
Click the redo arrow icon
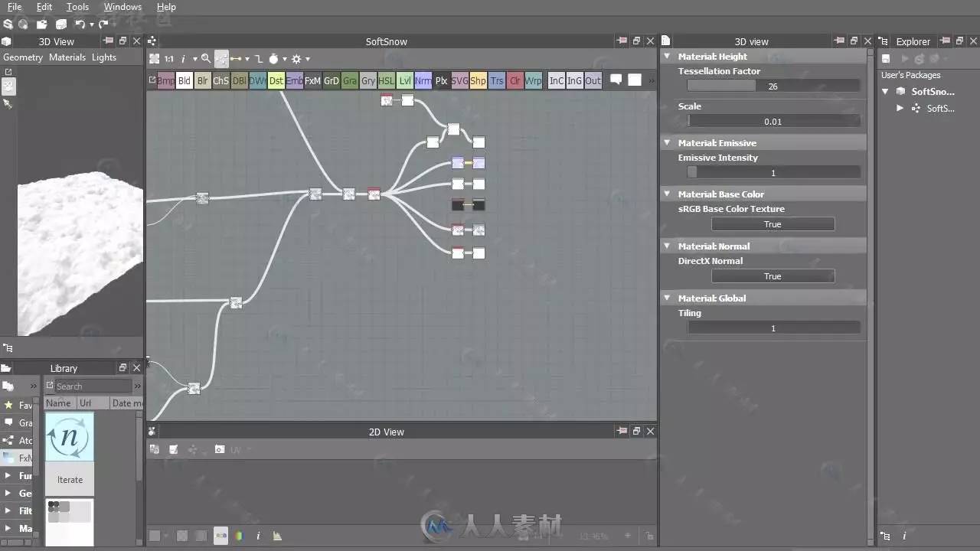103,24
